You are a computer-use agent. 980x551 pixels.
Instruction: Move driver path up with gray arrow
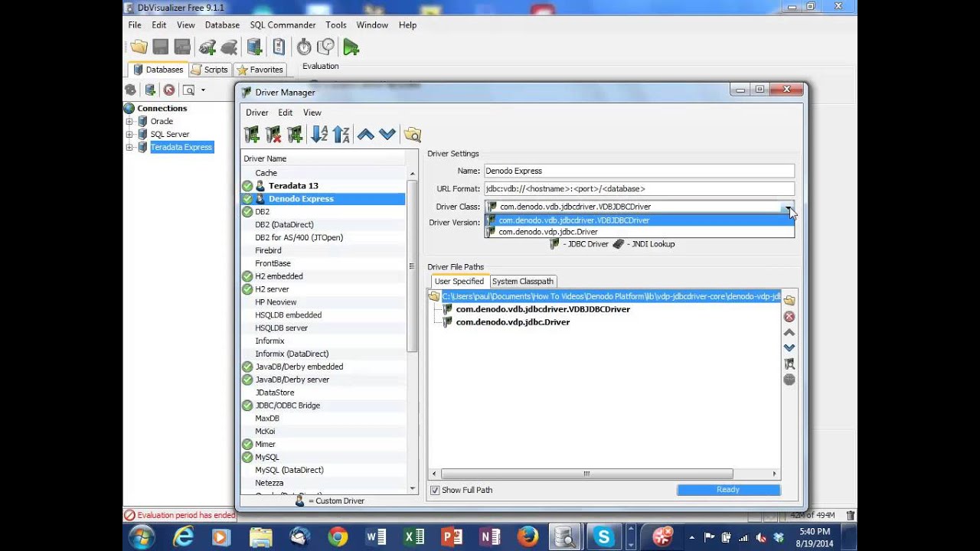(789, 332)
